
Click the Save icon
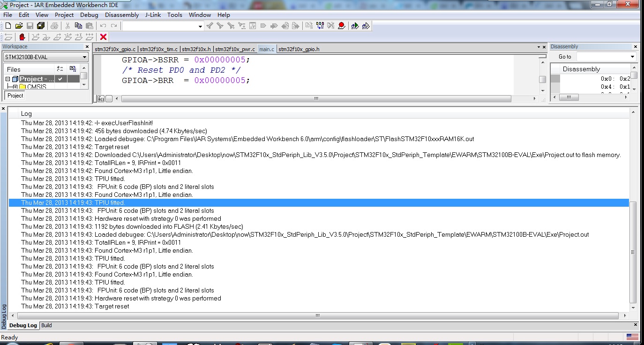30,26
